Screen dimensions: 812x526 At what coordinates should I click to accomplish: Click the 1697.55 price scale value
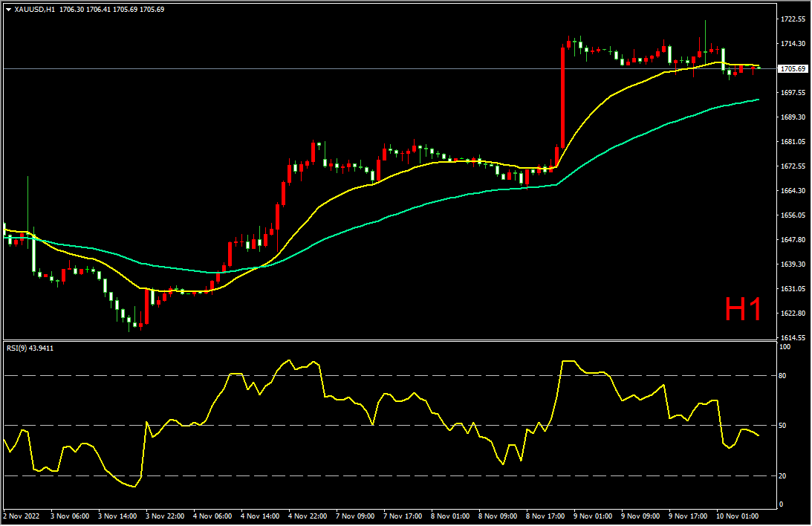793,93
